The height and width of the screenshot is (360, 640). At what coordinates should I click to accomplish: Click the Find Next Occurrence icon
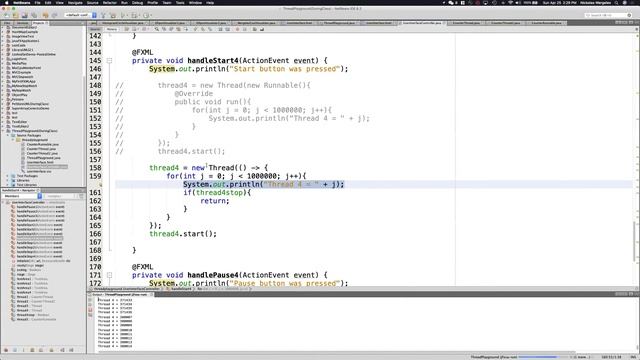(x=171, y=29)
